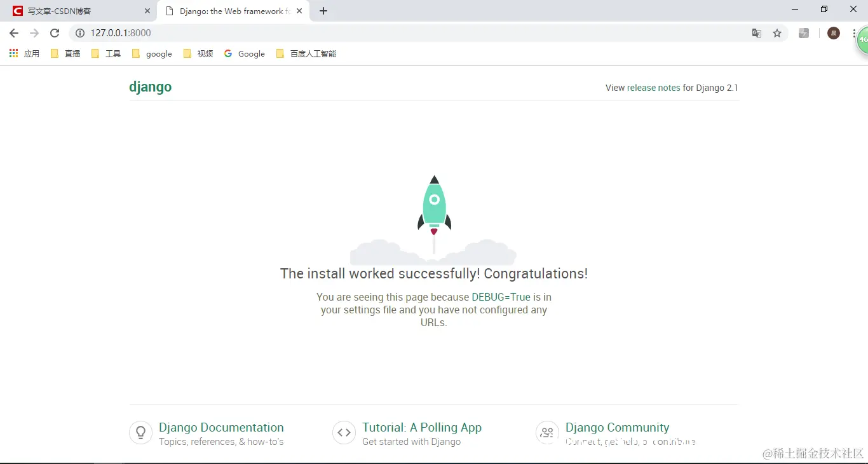The height and width of the screenshot is (464, 868).
Task: Open the 直播 bookmark folder
Action: (x=65, y=53)
